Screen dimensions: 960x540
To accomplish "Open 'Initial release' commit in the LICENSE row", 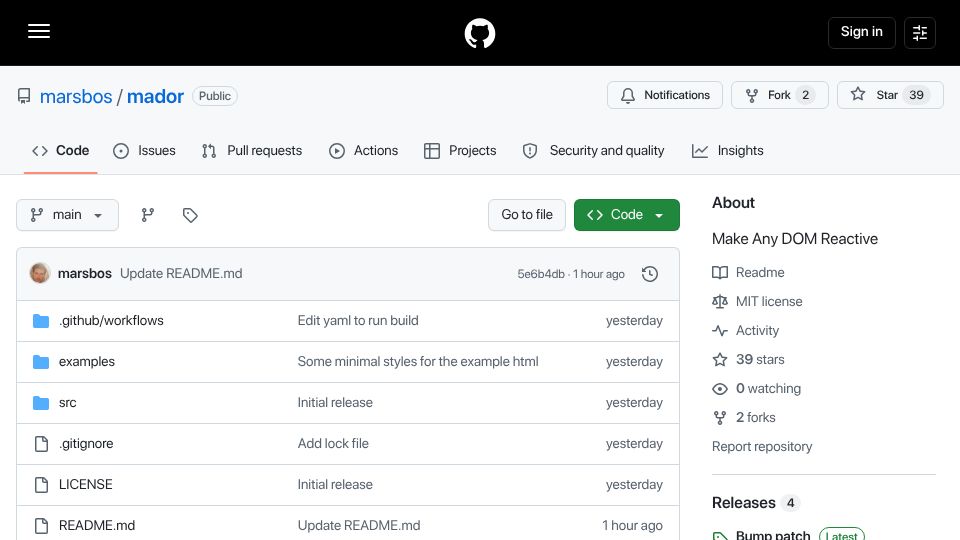I will point(335,485).
